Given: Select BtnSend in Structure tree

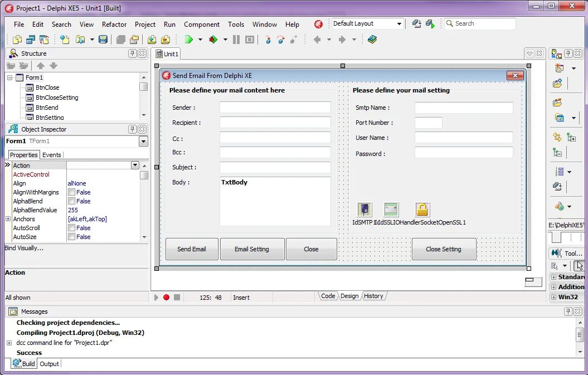Looking at the screenshot, I should coord(47,108).
